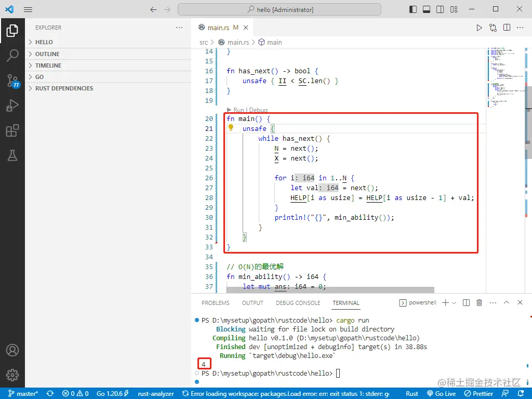532x399 pixels.
Task: Click the lightbulb code action on line 21
Action: pyautogui.click(x=231, y=128)
